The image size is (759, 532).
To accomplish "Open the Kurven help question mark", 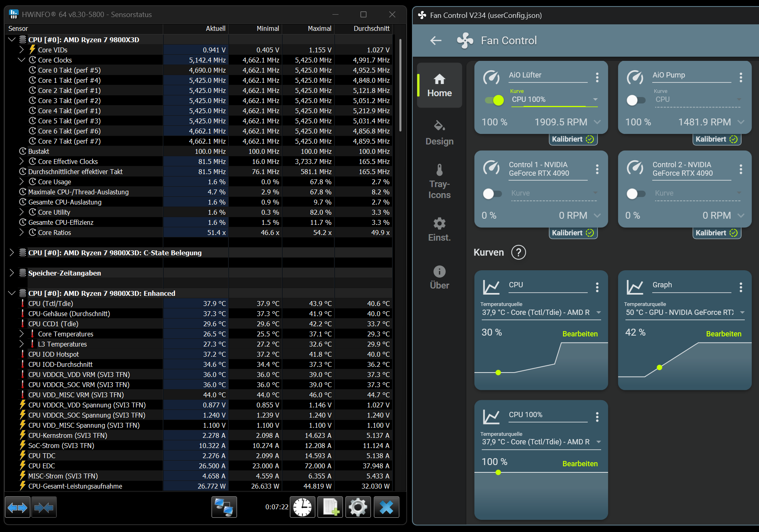I will [519, 252].
